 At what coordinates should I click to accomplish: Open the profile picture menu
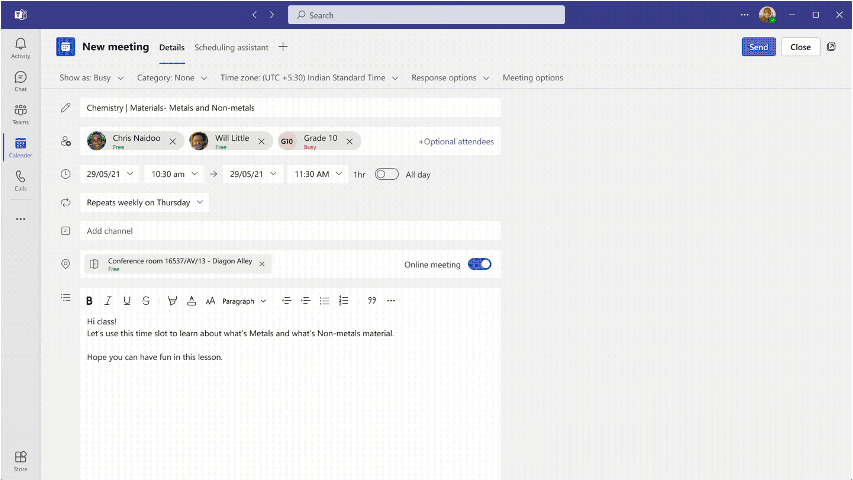pos(767,15)
